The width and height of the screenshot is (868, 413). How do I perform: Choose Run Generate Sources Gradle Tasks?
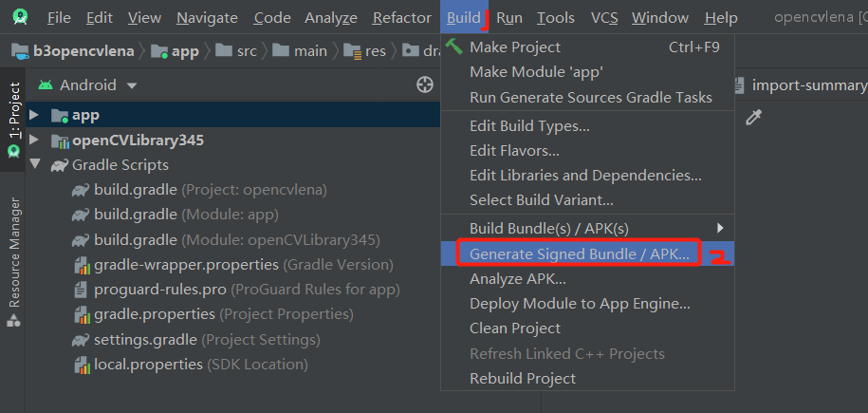click(x=588, y=98)
